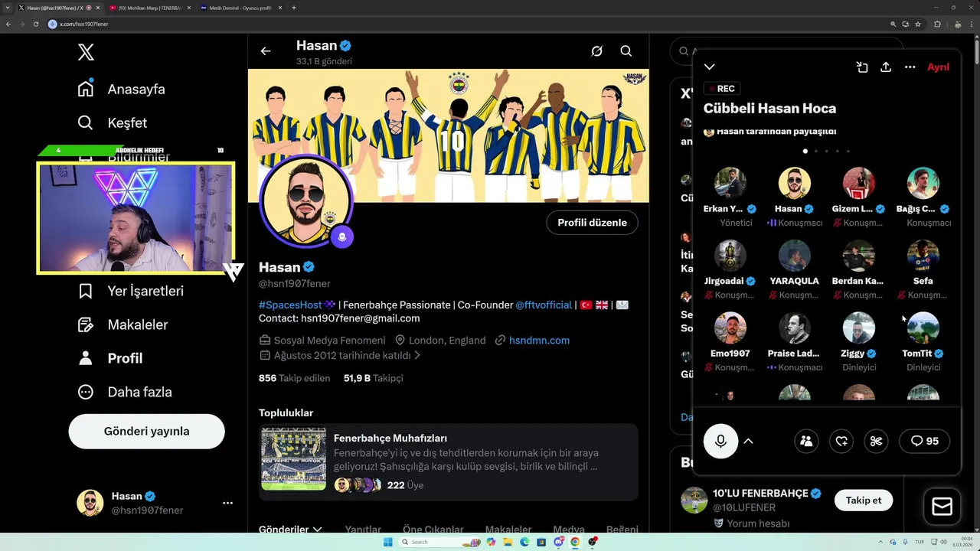Reload page with browser refresh icon
Viewport: 980px width, 551px height.
tap(36, 24)
